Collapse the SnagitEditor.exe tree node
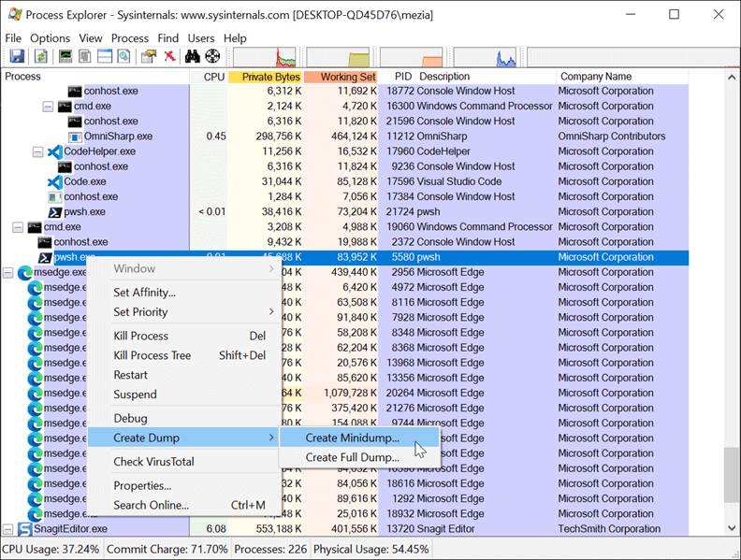The height and width of the screenshot is (560, 741). point(7,529)
